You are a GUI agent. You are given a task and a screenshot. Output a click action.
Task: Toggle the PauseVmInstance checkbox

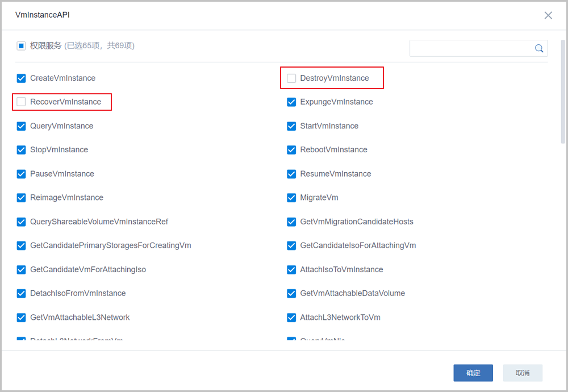point(22,174)
